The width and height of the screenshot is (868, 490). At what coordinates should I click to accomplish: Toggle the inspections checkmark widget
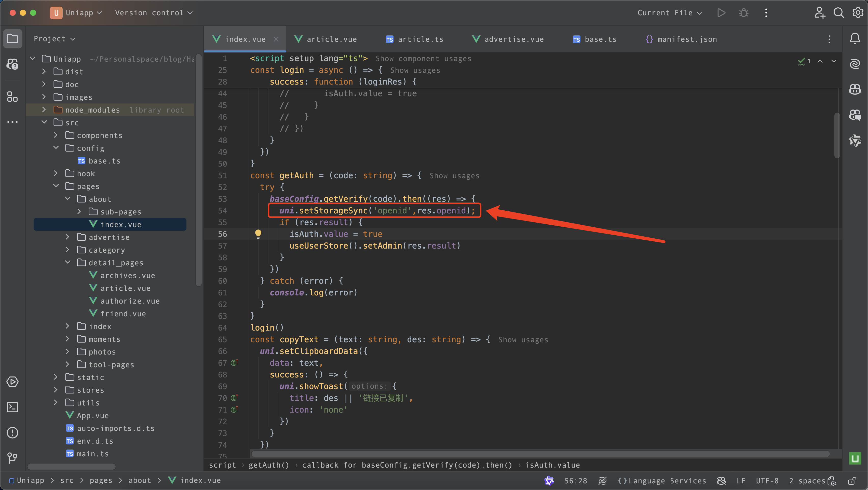pos(804,61)
